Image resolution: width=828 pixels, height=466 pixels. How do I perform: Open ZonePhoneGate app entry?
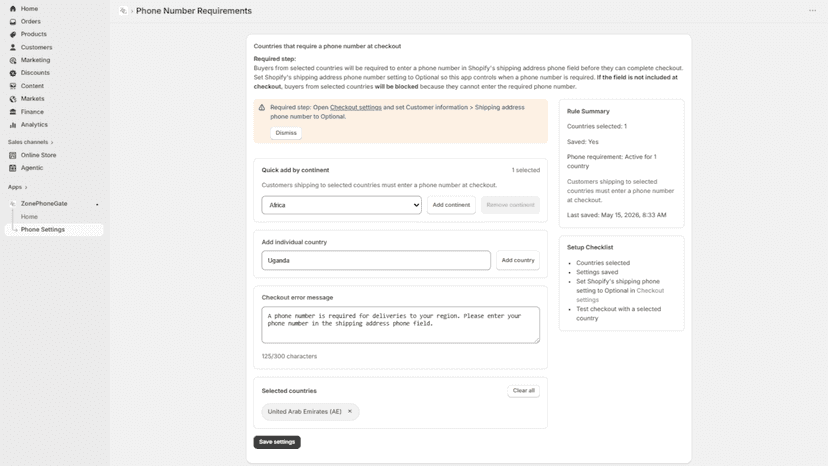coord(44,203)
